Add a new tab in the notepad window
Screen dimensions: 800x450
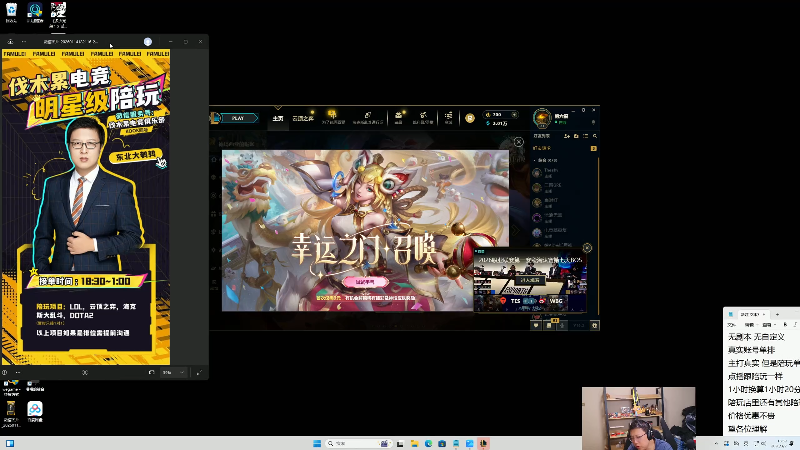tap(777, 314)
